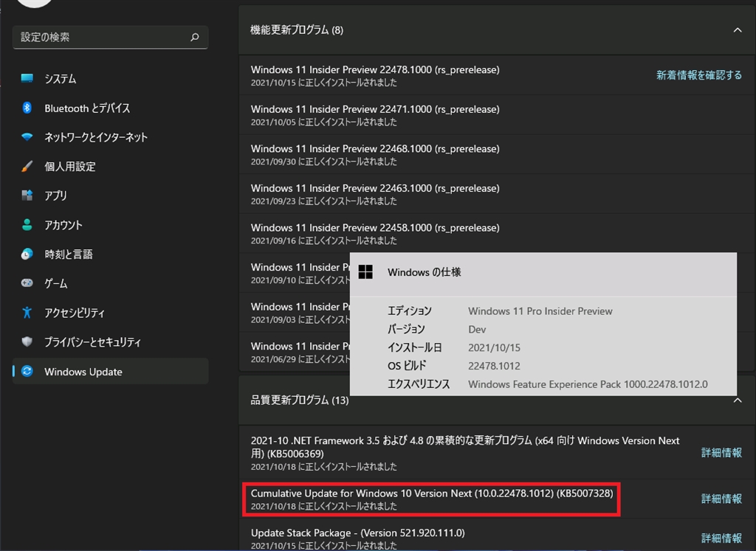756x551 pixels.
Task: Click the アクセシビリティ figure icon
Action: click(27, 313)
